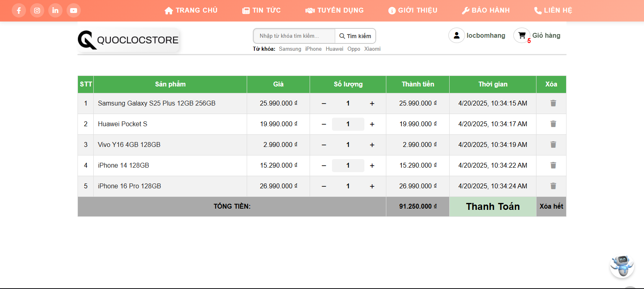
Task: Open Samsung Galaxy S25 Plus 12GB 256GB product
Action: click(157, 104)
